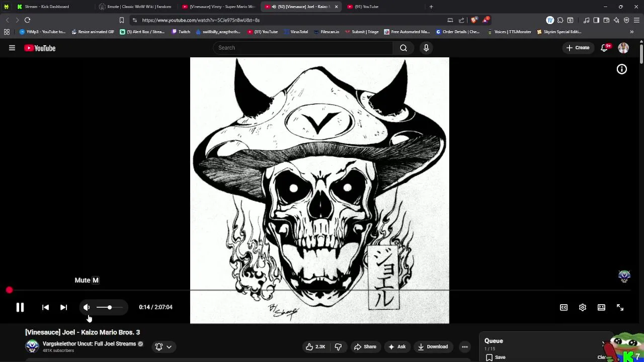Open the media control music note icon
644x362 pixels.
(587, 20)
